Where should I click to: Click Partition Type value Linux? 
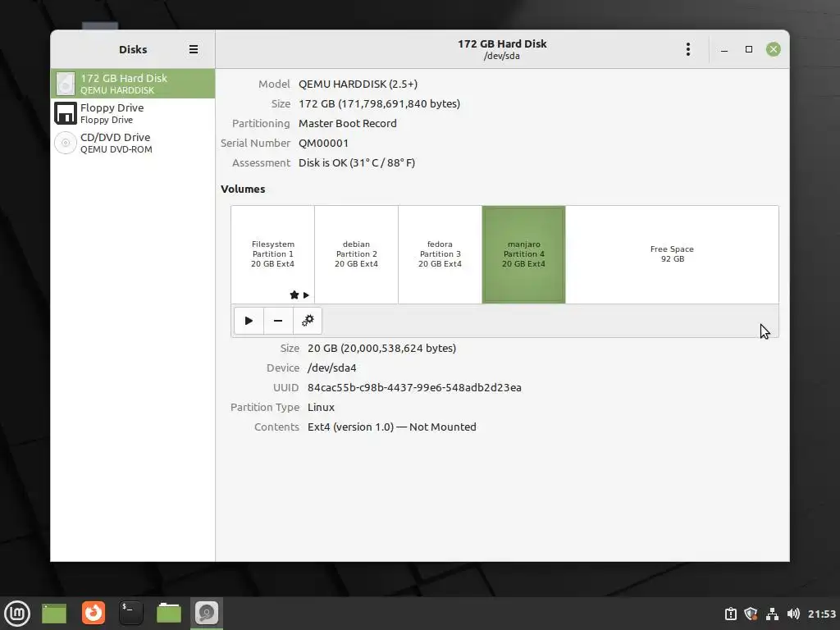point(321,407)
